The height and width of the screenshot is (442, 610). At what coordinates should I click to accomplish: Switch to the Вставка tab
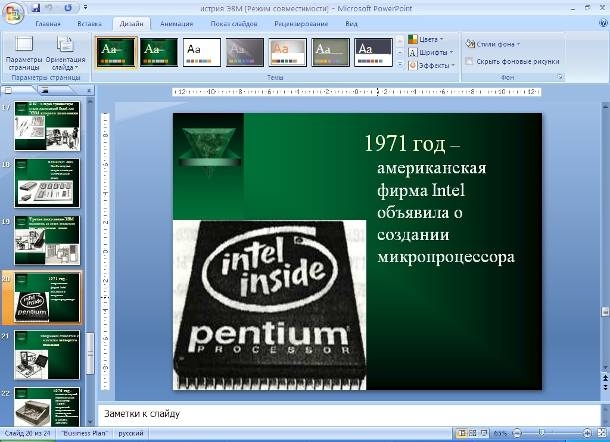[x=89, y=24]
